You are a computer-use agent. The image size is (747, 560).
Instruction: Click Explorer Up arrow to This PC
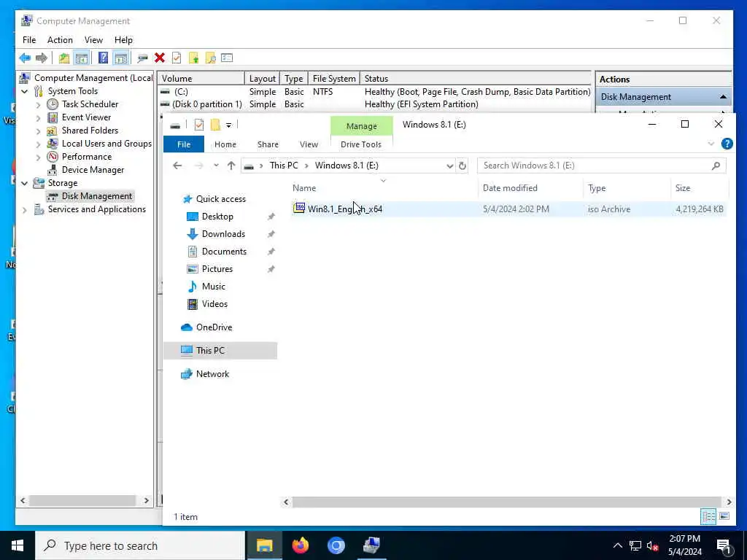pyautogui.click(x=231, y=166)
